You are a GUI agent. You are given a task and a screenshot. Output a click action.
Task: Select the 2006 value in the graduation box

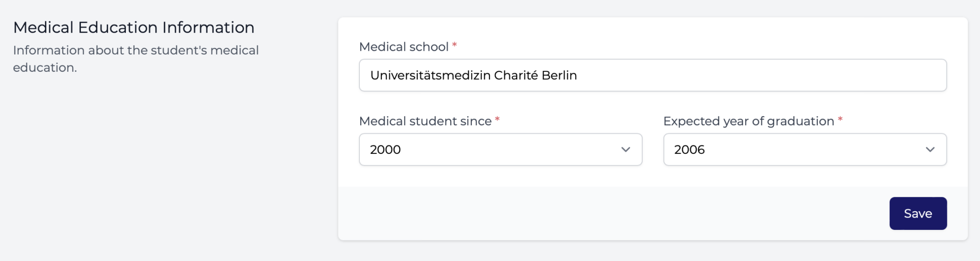[x=690, y=150]
